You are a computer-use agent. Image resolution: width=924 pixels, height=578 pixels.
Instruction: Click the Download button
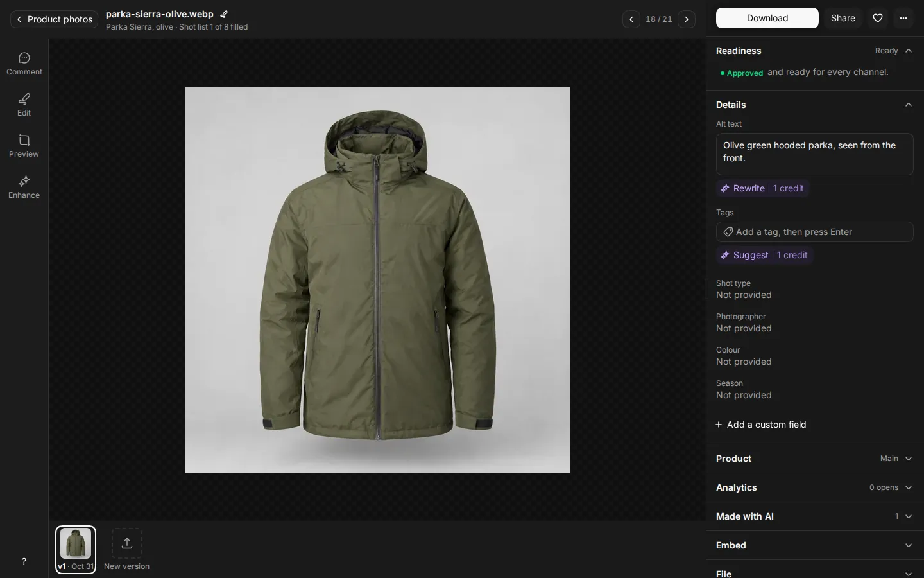767,18
